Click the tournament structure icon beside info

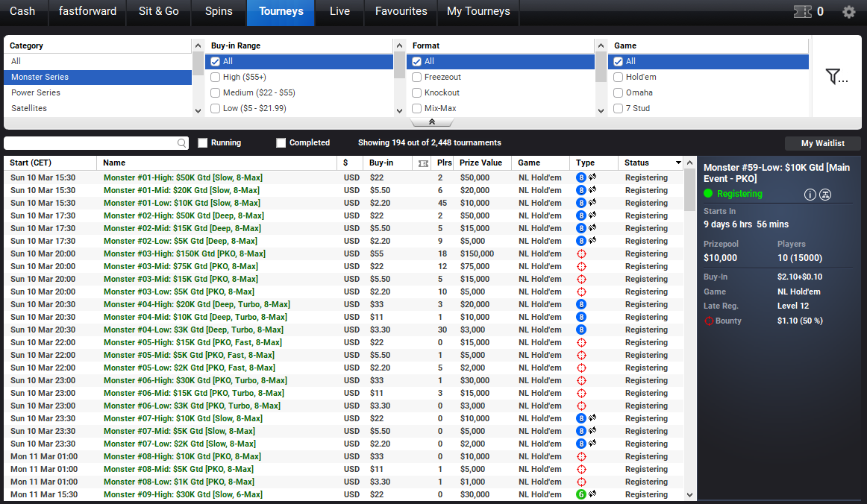pos(825,195)
